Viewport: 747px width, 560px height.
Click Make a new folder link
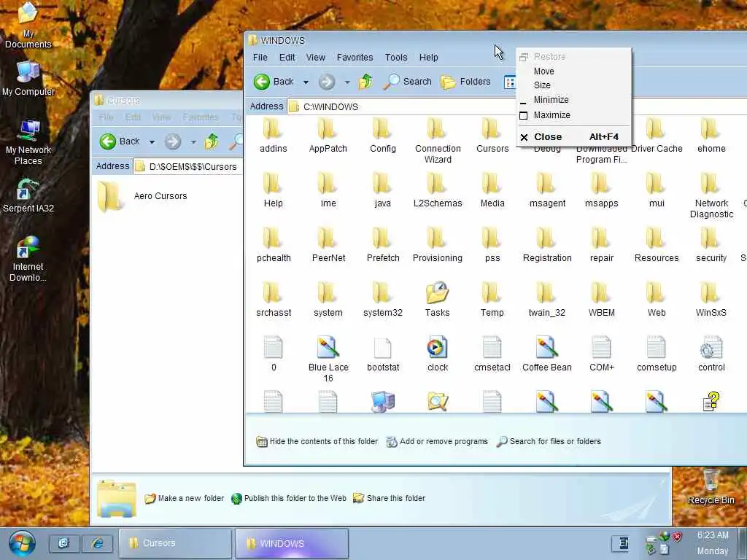point(184,498)
